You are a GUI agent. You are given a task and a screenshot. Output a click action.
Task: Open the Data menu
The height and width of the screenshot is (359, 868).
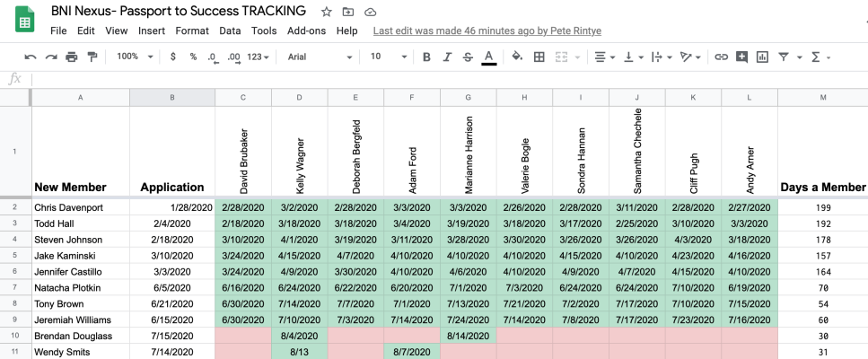coord(230,31)
